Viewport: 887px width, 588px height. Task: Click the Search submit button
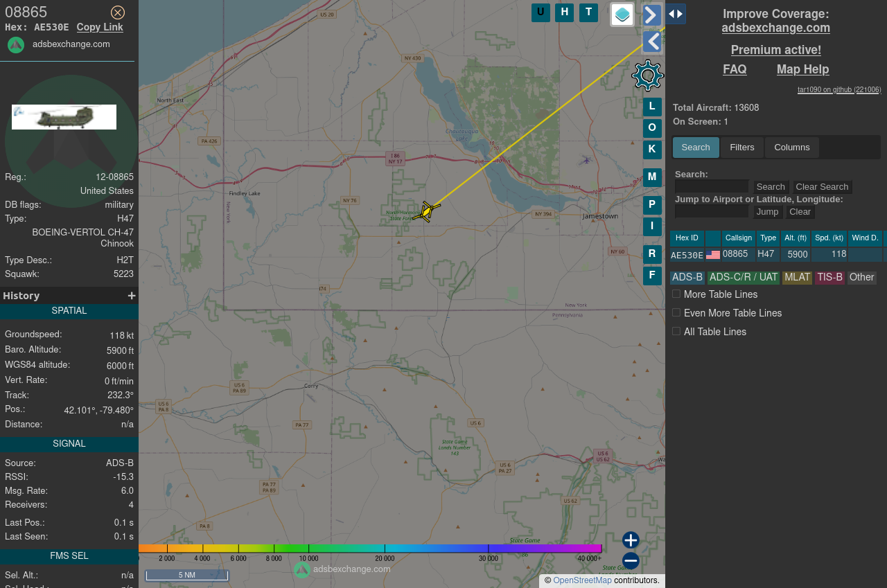(771, 187)
